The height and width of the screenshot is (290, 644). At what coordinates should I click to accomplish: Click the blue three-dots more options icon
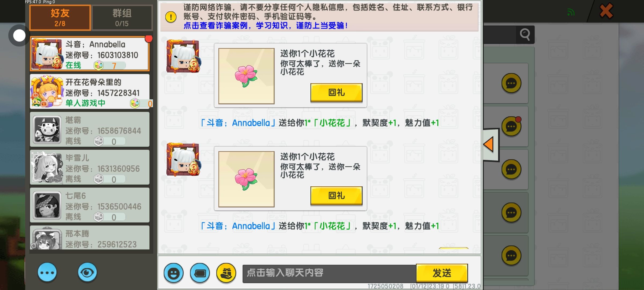[47, 273]
